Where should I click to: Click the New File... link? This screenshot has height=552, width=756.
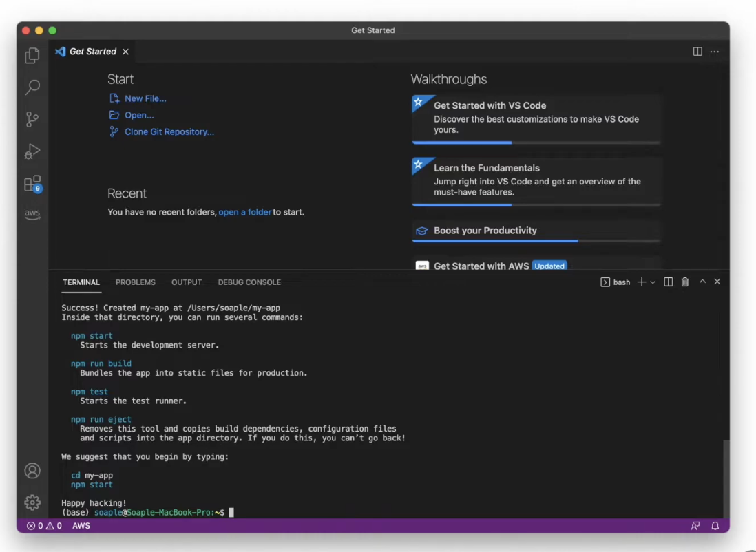pos(145,98)
